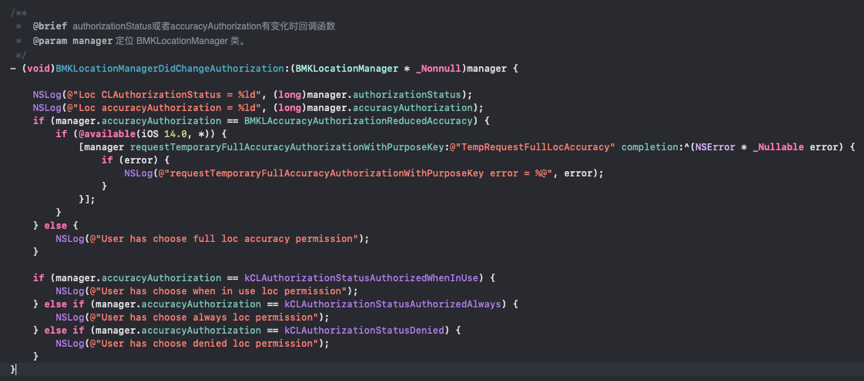This screenshot has width=864, height=381.
Task: Click the @brief tag in the comment
Action: pos(50,27)
